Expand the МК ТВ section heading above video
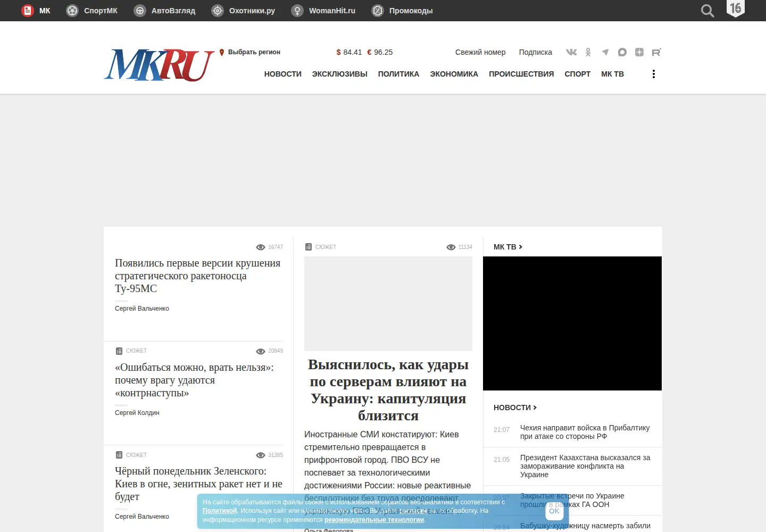 pos(508,247)
